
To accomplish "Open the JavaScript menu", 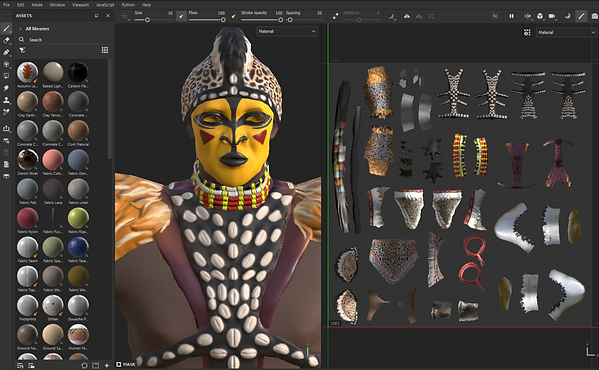I will [x=105, y=5].
